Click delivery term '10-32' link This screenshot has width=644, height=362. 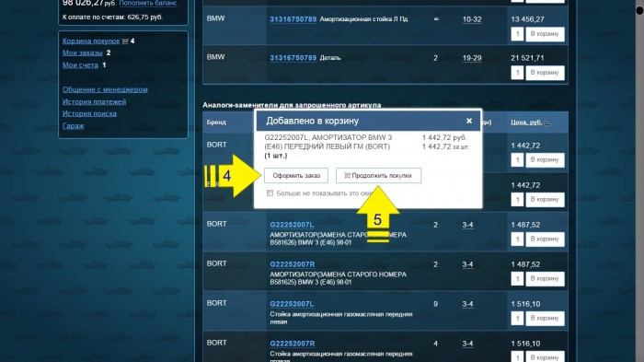(472, 19)
